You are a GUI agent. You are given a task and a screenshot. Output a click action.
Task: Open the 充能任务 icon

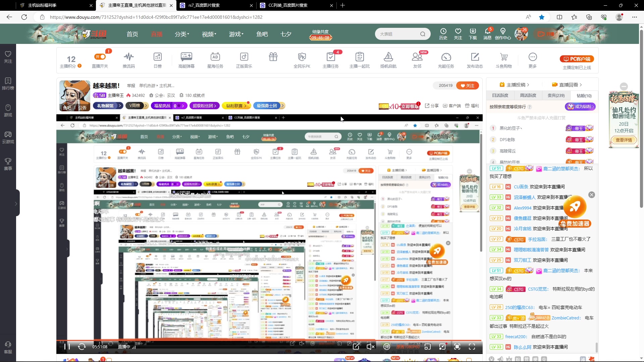tap(446, 57)
